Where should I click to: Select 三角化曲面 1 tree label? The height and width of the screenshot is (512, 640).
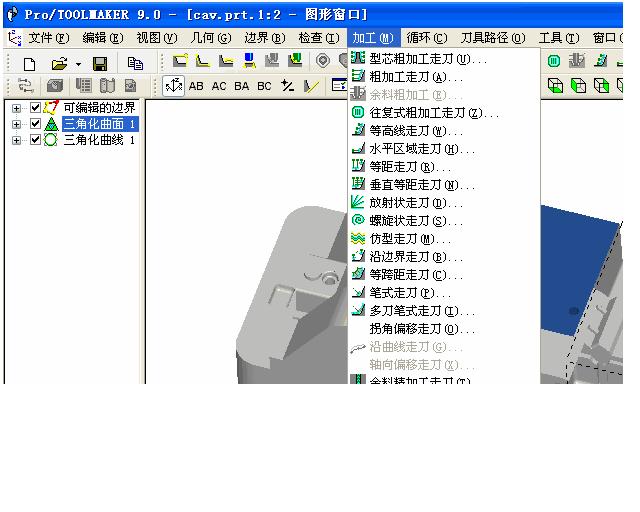[99, 124]
